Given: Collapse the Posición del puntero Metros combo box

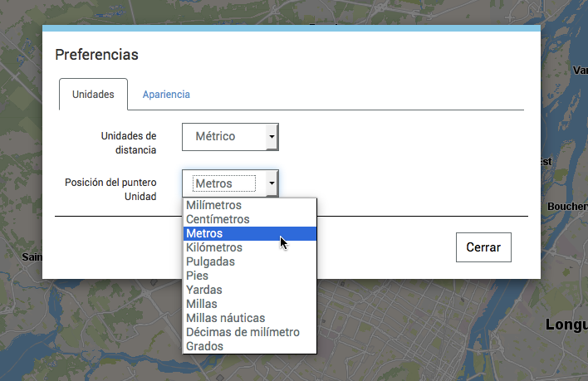Looking at the screenshot, I should 230,183.
